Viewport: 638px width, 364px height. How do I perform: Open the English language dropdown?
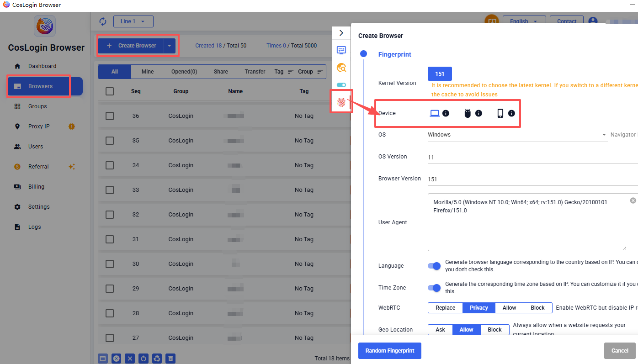[x=524, y=21]
